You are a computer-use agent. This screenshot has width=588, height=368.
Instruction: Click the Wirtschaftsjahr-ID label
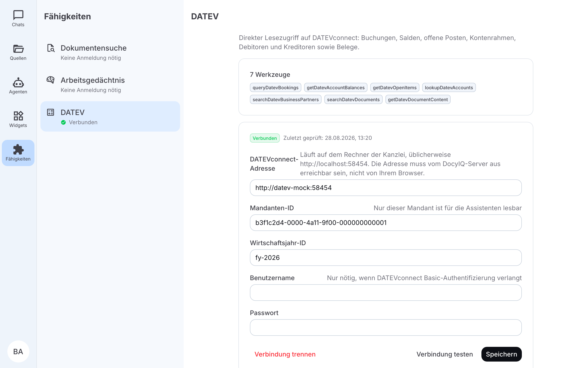click(278, 243)
